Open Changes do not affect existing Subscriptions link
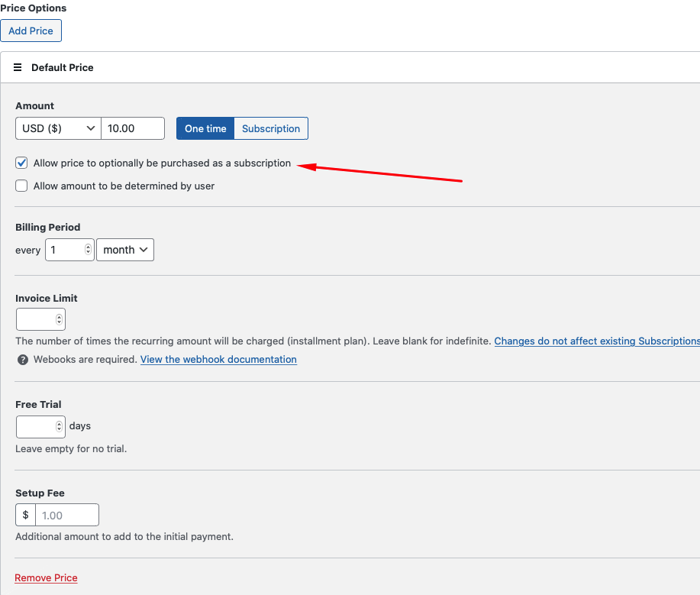Image resolution: width=700 pixels, height=595 pixels. pyautogui.click(x=597, y=341)
